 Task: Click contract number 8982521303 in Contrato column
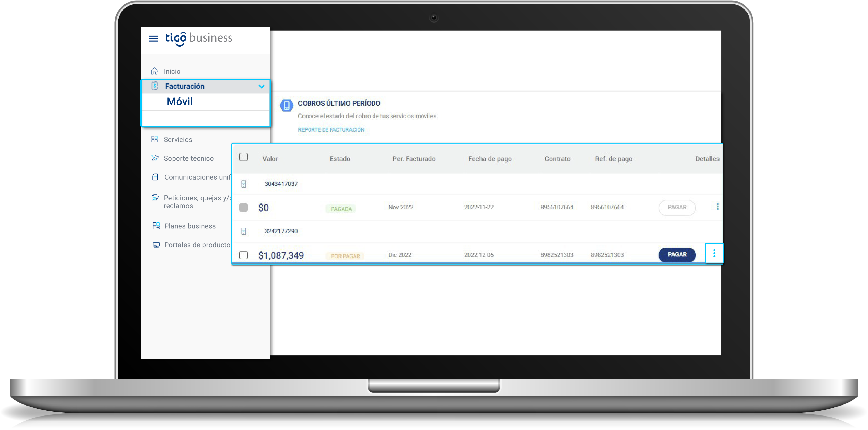pyautogui.click(x=557, y=255)
